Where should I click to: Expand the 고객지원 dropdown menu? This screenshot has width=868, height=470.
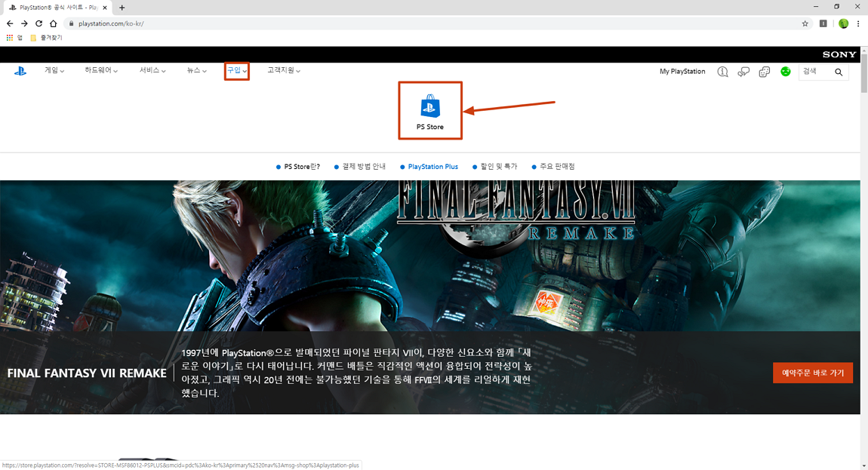[284, 70]
